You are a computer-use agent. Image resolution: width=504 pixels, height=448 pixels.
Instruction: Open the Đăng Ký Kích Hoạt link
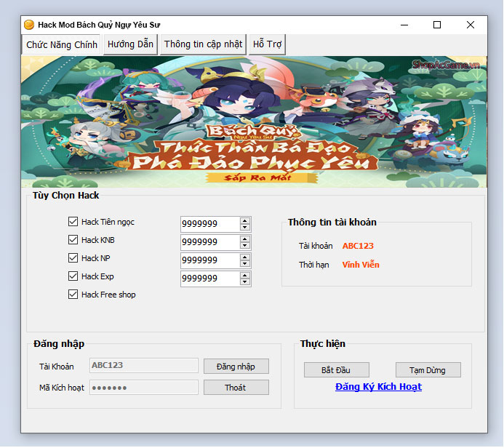point(378,387)
